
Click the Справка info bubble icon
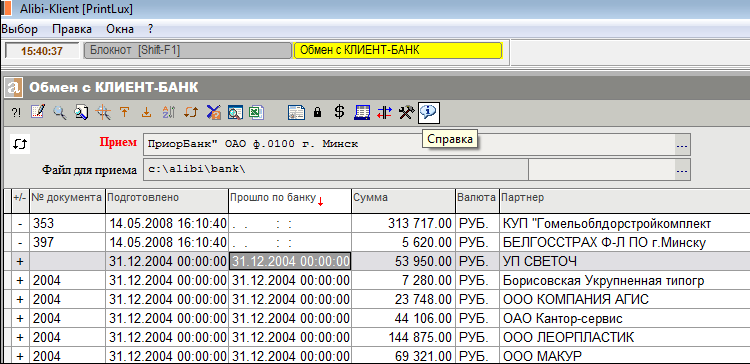tap(429, 113)
